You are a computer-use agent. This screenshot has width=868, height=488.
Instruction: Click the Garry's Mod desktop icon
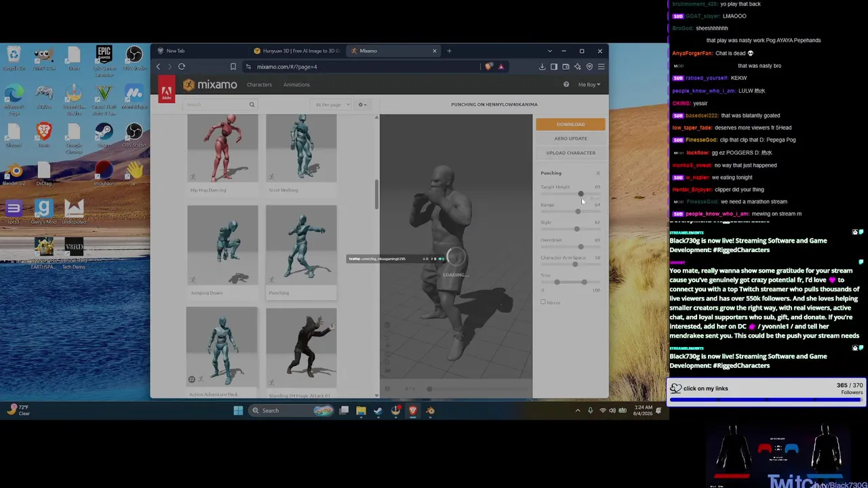pyautogui.click(x=44, y=212)
